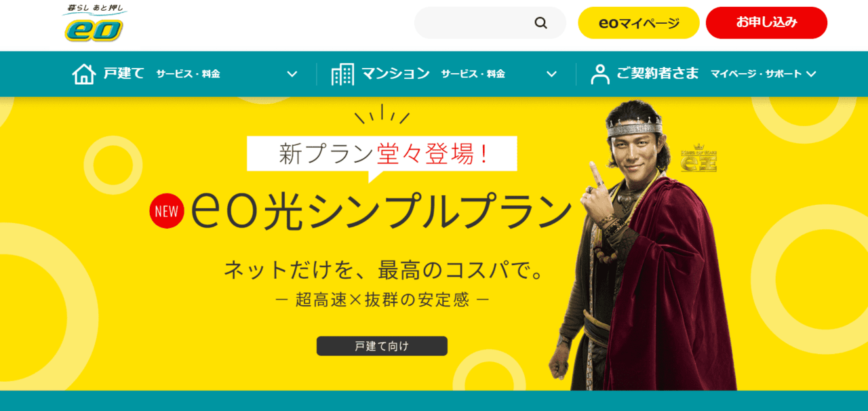The width and height of the screenshot is (868, 411).
Task: Click the house icon beside 戸建て
Action: 83,74
